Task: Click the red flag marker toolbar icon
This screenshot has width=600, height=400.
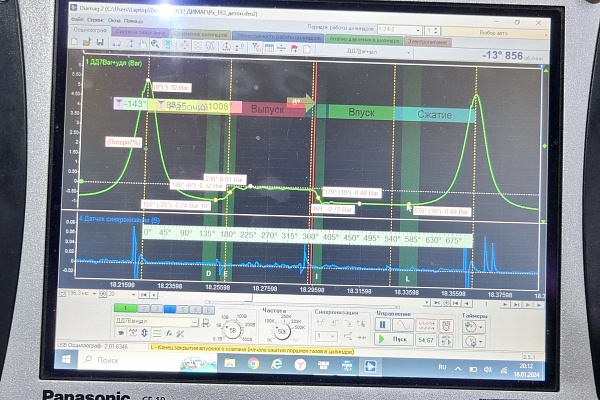Action: tap(294, 49)
